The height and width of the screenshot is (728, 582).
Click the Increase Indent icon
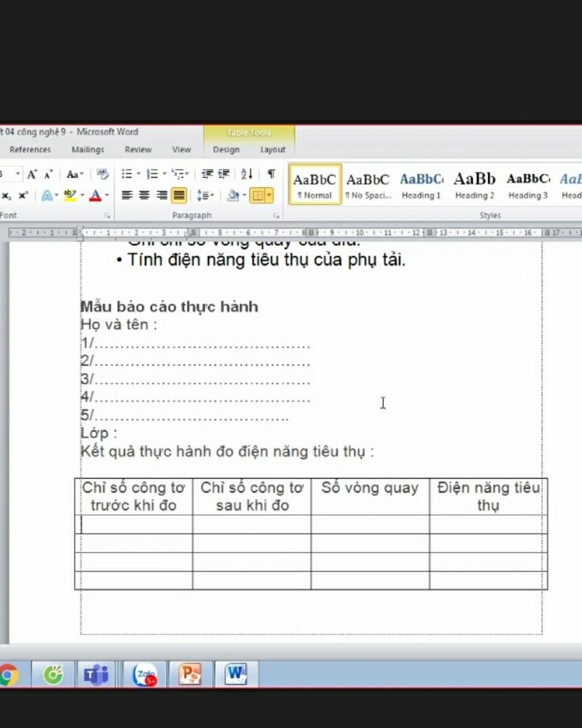(224, 174)
